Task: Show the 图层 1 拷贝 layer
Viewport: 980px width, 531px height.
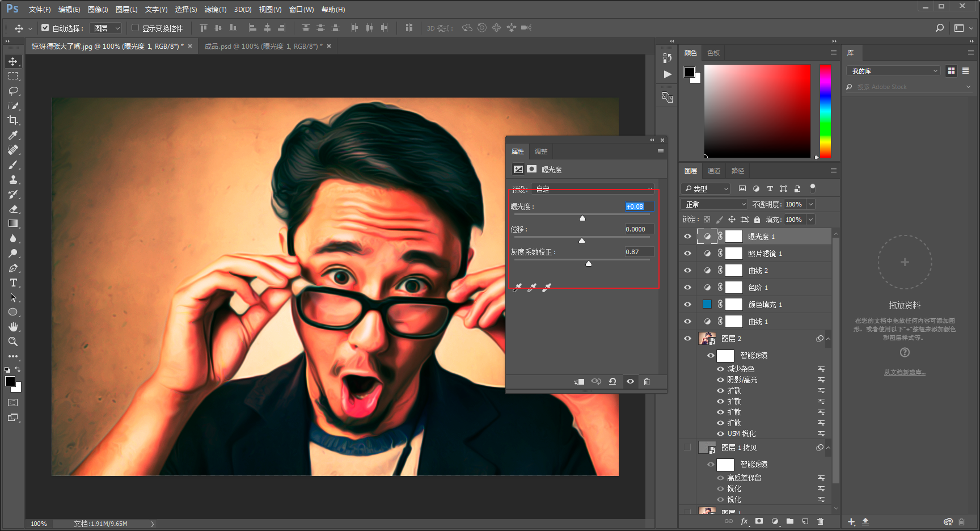Action: 687,448
